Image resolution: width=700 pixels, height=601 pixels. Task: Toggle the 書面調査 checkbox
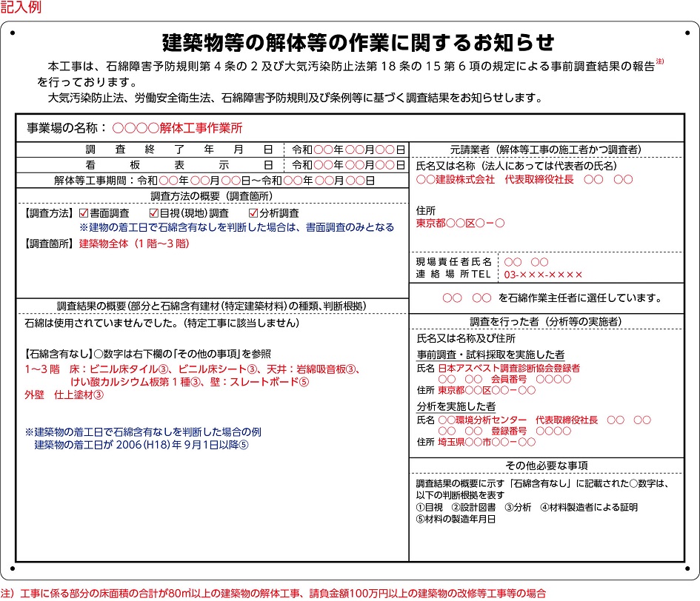[84, 213]
